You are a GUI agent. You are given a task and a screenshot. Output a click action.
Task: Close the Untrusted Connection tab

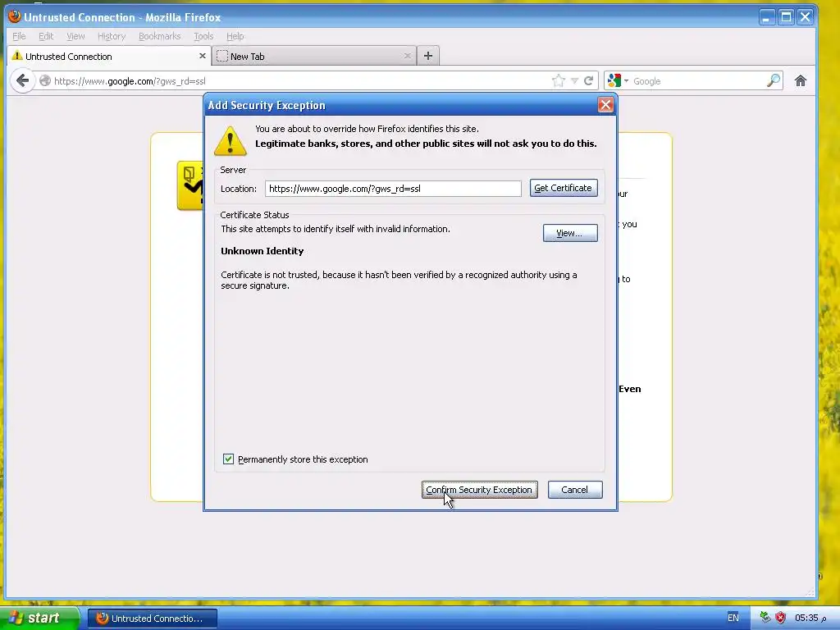202,56
